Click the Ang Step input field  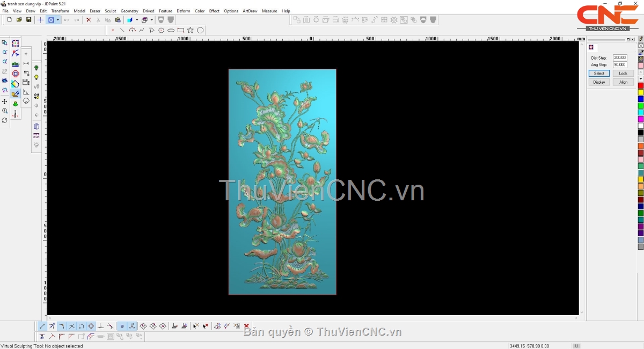click(620, 64)
